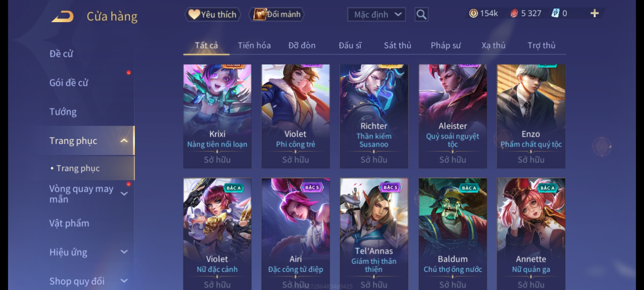The image size is (644, 290).
Task: Tap the gold coin currency icon
Action: 473,13
